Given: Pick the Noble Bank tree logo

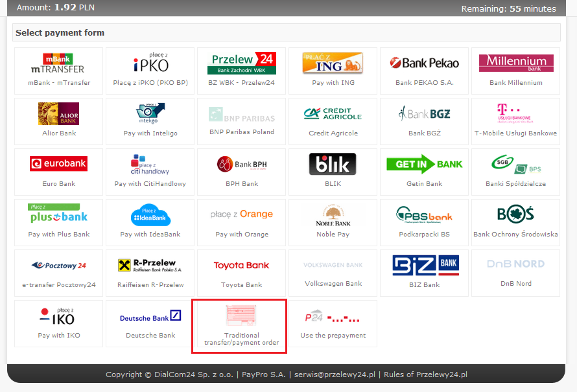Looking at the screenshot, I should [333, 215].
